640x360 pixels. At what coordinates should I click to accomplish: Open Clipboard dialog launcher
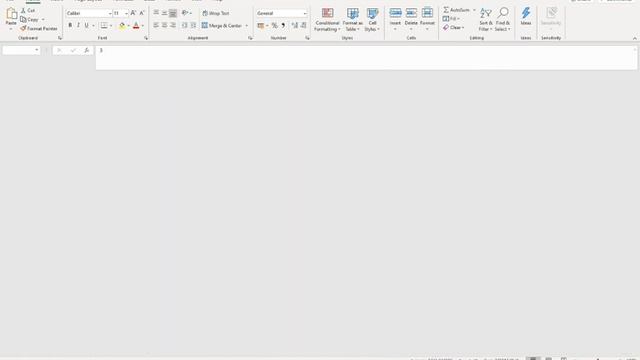point(60,38)
